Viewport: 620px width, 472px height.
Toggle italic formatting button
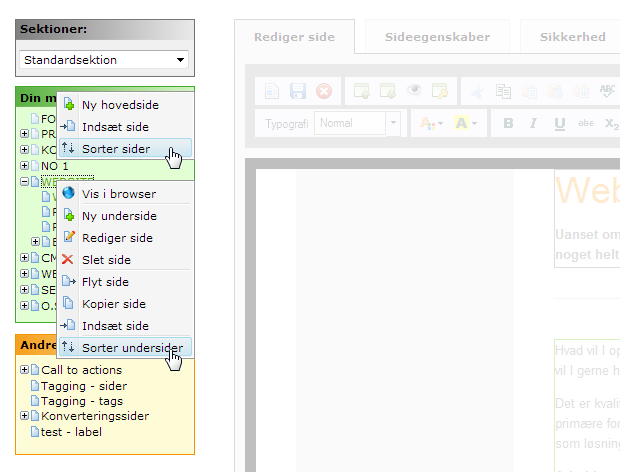tap(533, 124)
